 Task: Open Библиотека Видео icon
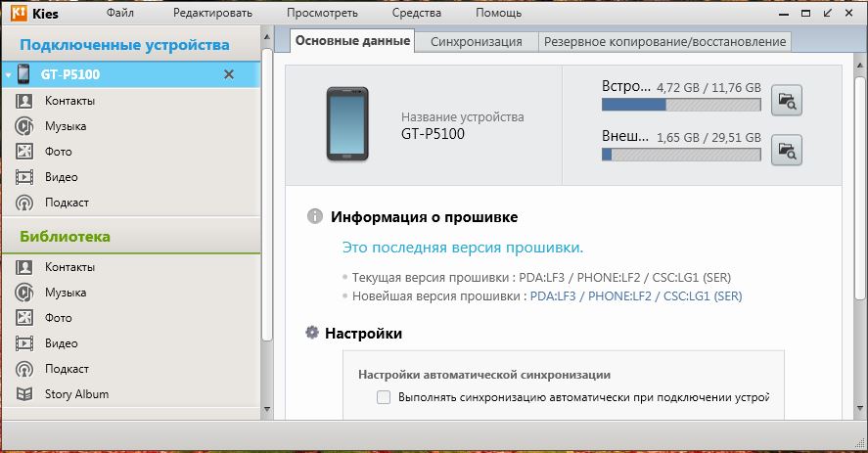[23, 343]
